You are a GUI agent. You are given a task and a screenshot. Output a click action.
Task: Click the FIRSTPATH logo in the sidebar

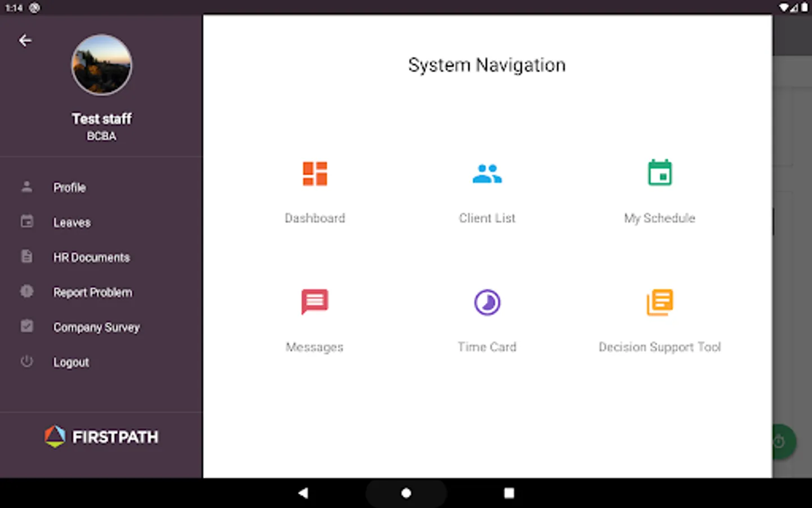[101, 436]
